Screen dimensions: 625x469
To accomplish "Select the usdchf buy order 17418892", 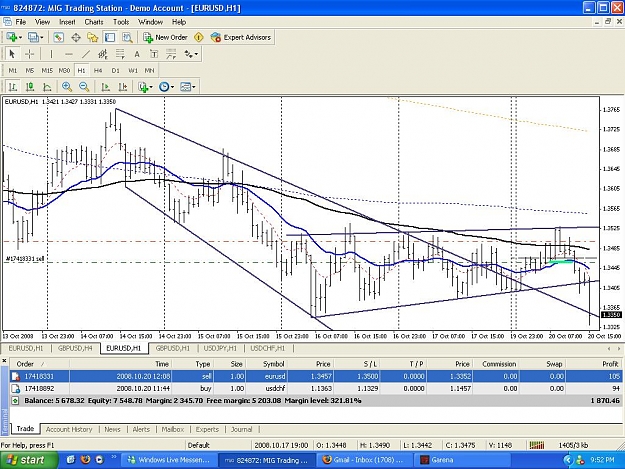I will click(315, 389).
